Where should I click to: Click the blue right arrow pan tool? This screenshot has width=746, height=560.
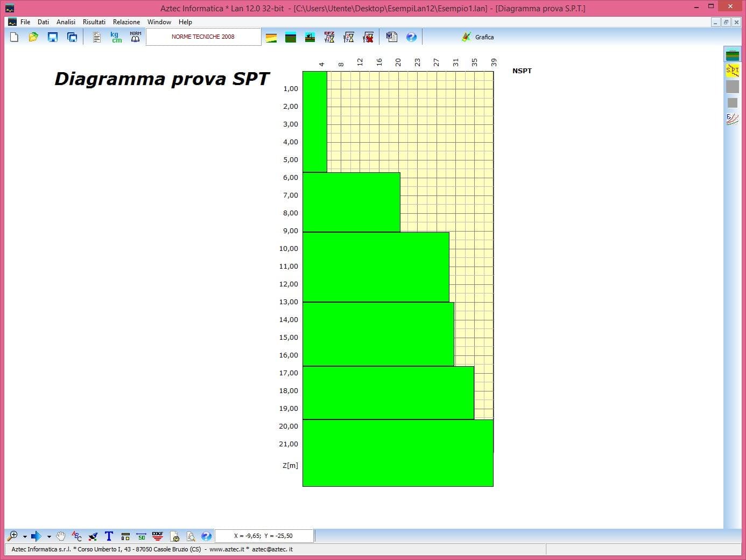(36, 536)
